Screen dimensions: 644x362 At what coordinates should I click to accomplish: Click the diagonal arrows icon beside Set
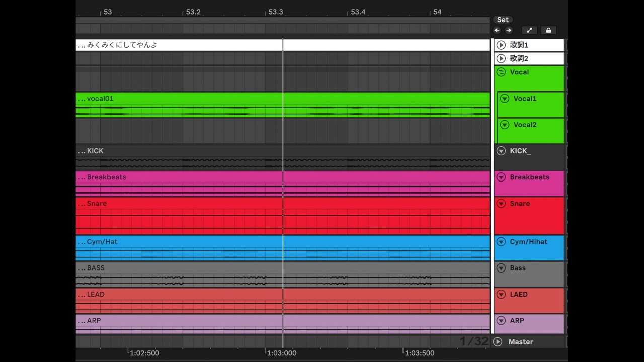[x=529, y=30]
